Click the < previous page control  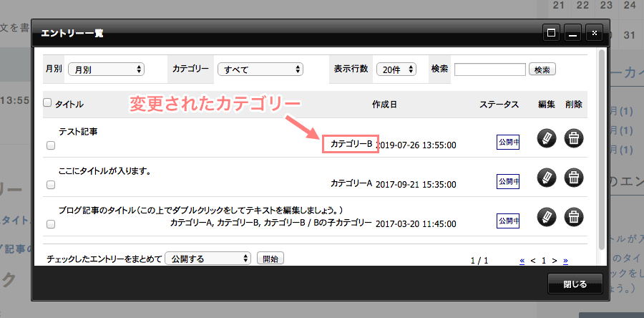click(x=533, y=261)
